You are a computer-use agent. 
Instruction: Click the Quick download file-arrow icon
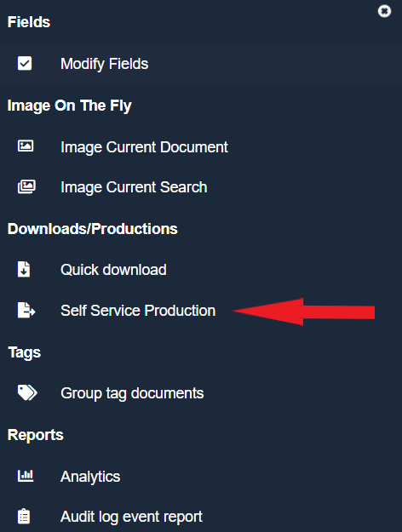click(x=24, y=269)
